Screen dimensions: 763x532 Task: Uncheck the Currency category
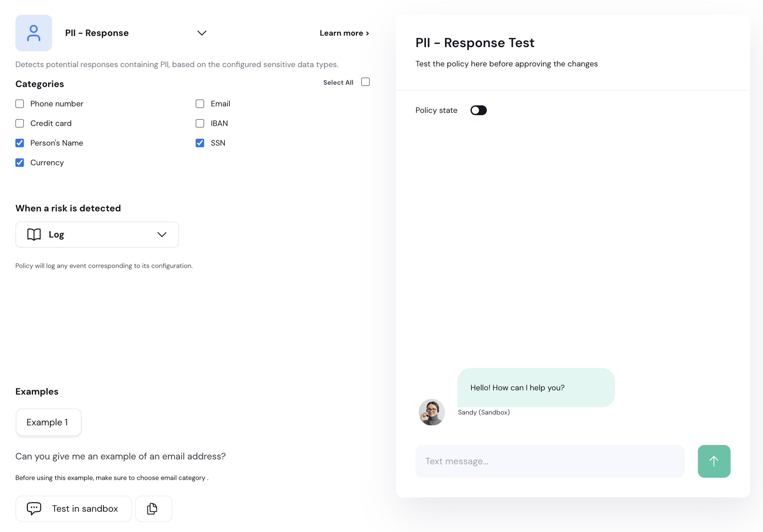20,163
